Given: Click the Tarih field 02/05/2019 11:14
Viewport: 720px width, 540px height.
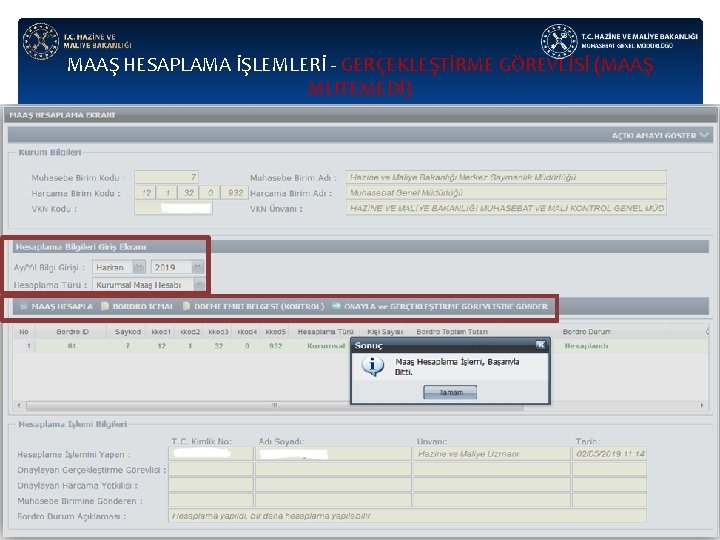Looking at the screenshot, I should click(x=609, y=454).
